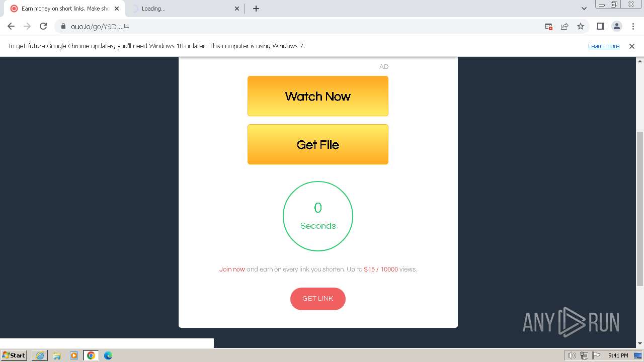
Task: Open the system tray volume icon
Action: click(572, 355)
